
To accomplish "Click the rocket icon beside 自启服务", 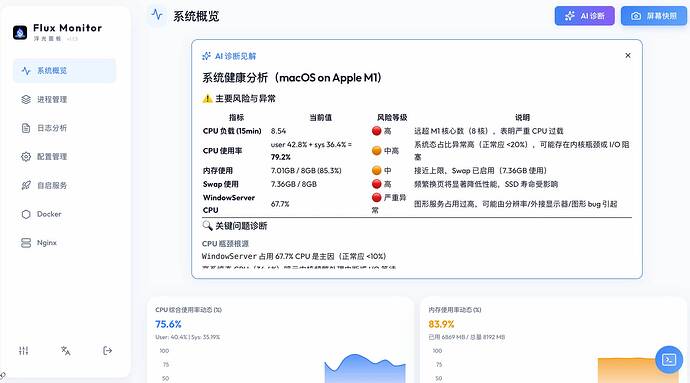I will (x=26, y=185).
